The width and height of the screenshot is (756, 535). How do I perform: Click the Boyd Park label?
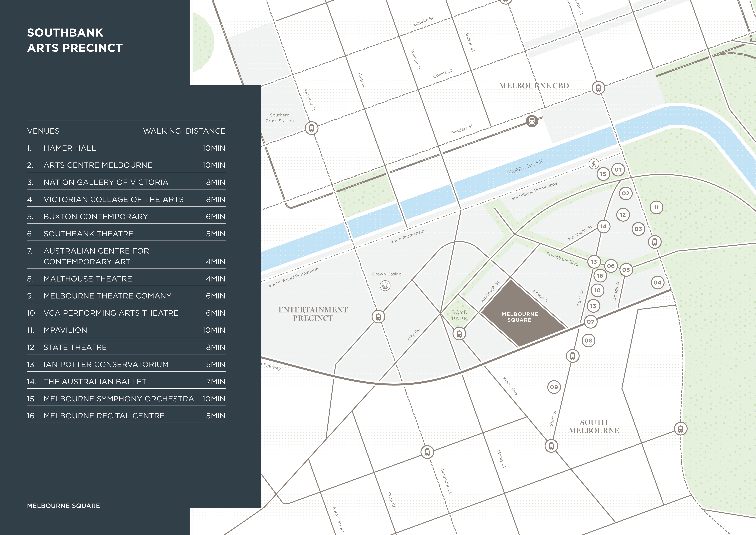pos(459,315)
